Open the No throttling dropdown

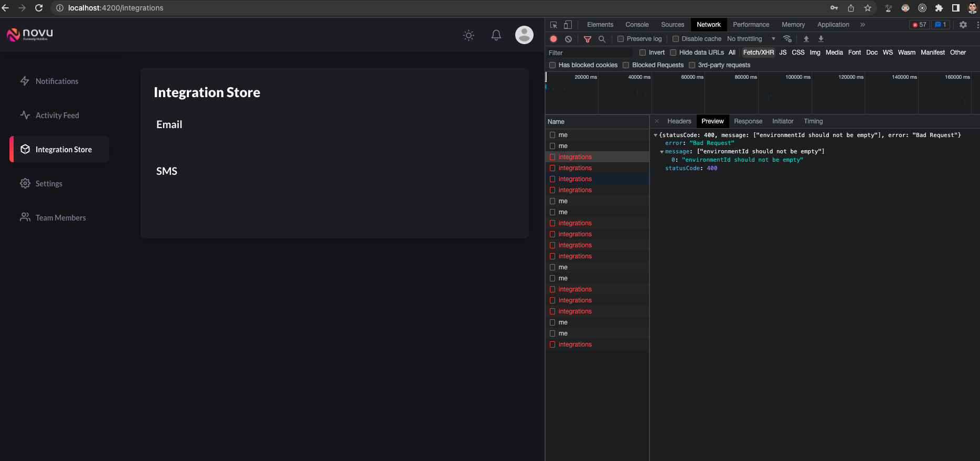(751, 39)
